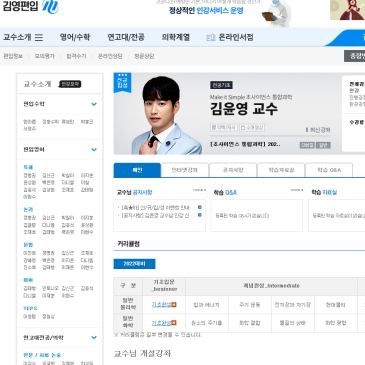Select 영어/수학 in the navigation menu
365x365 pixels.
click(75, 37)
